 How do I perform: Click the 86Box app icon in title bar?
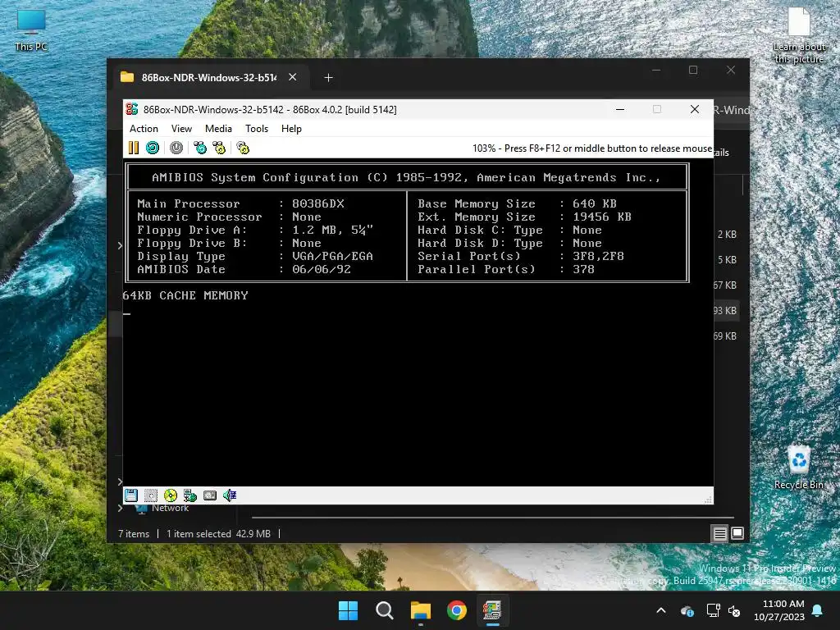pyautogui.click(x=132, y=109)
